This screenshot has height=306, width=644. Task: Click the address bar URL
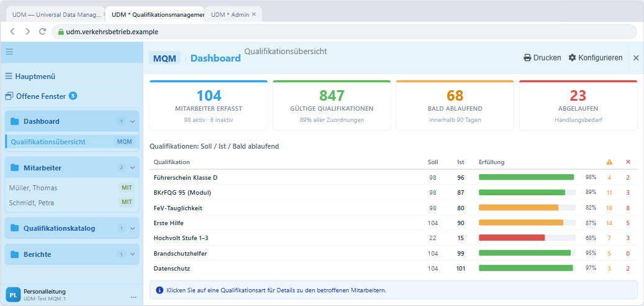pos(112,32)
